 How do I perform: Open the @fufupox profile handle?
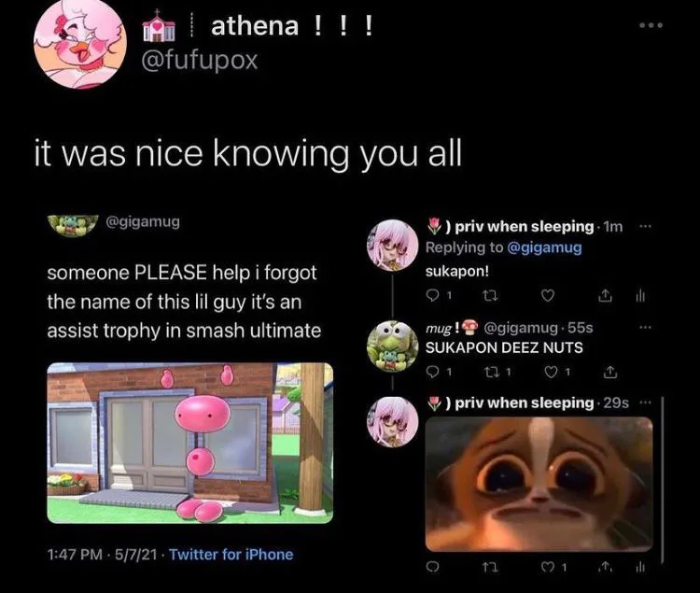200,61
